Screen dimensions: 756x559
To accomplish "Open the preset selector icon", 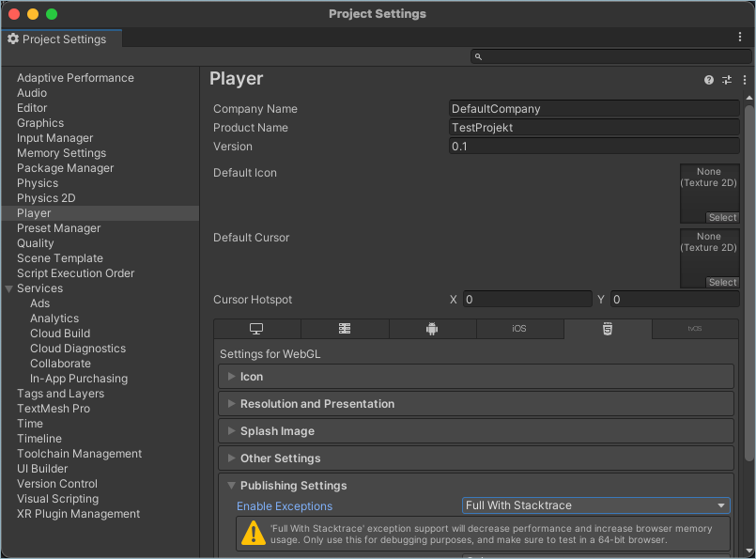I will 726,80.
